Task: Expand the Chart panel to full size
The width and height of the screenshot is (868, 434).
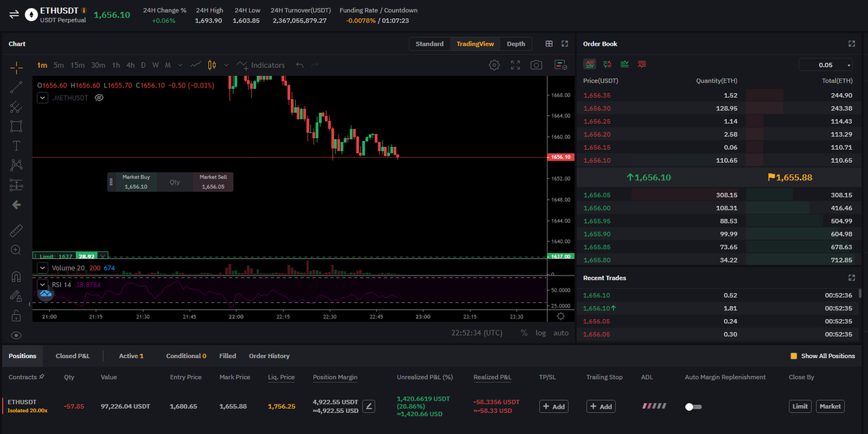Action: click(x=565, y=44)
